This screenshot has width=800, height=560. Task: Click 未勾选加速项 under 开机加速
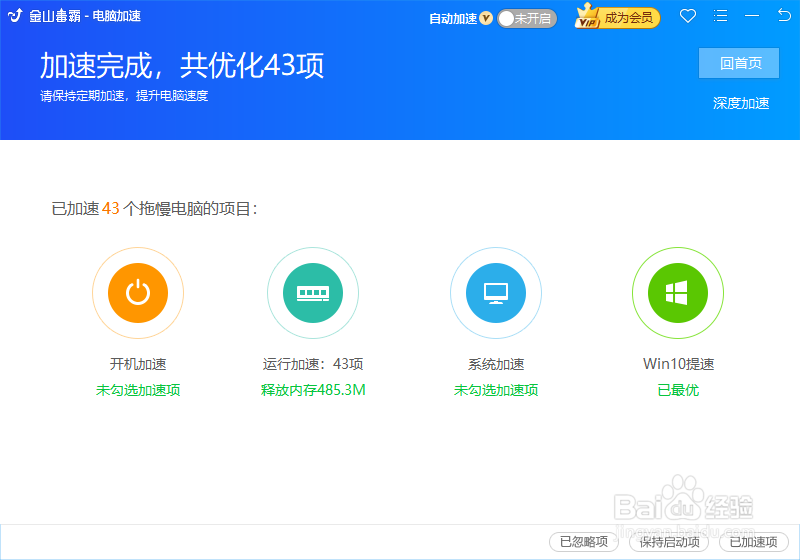138,390
